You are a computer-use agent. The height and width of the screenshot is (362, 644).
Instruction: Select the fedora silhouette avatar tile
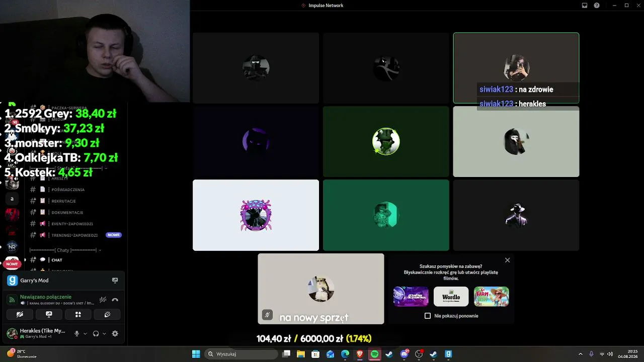click(x=516, y=215)
